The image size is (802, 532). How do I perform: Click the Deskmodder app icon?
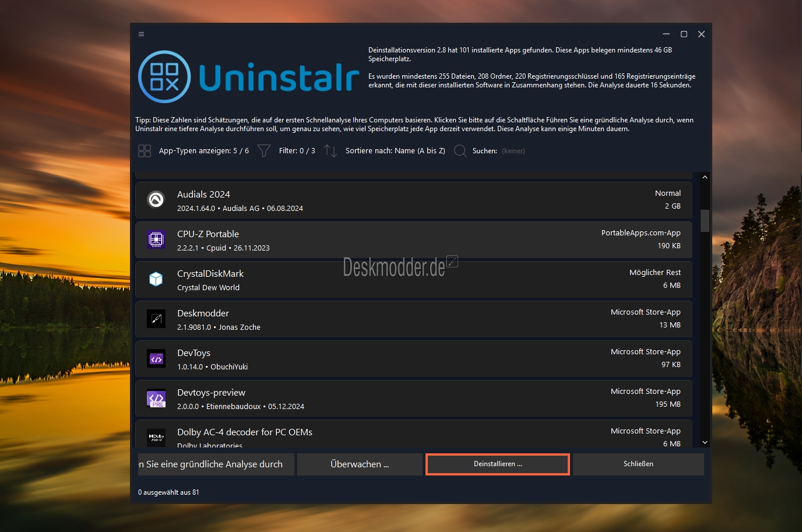[x=156, y=319]
